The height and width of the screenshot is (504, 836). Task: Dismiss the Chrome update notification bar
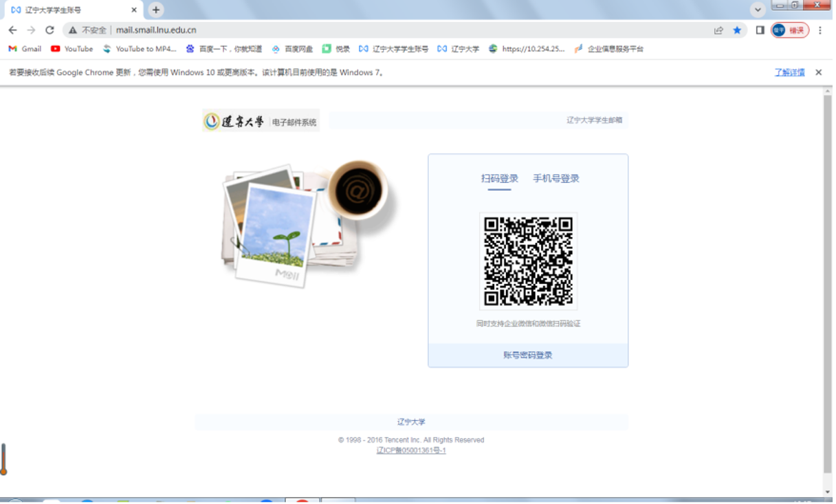click(818, 72)
